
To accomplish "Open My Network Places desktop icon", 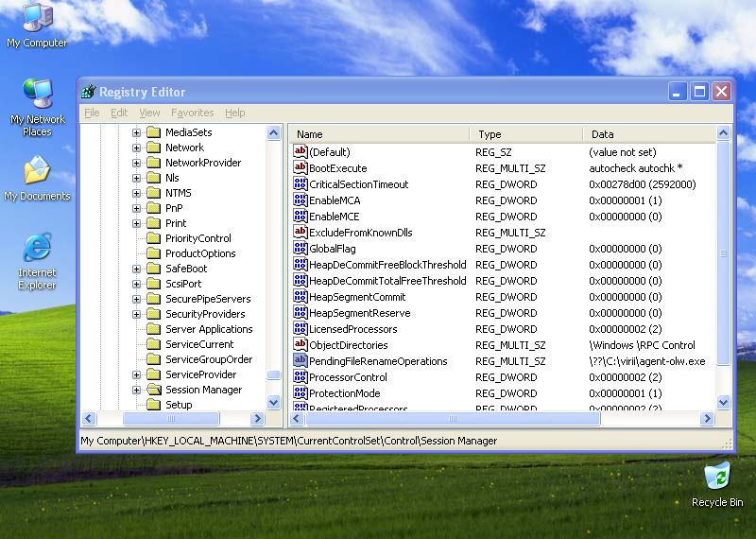I will tap(37, 107).
